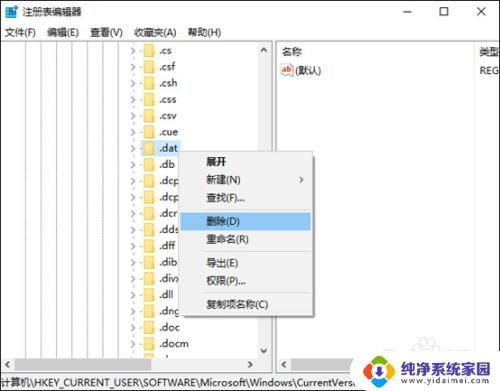Image resolution: width=500 pixels, height=391 pixels.
Task: Click the ab string icon beside (默认)
Action: click(287, 70)
